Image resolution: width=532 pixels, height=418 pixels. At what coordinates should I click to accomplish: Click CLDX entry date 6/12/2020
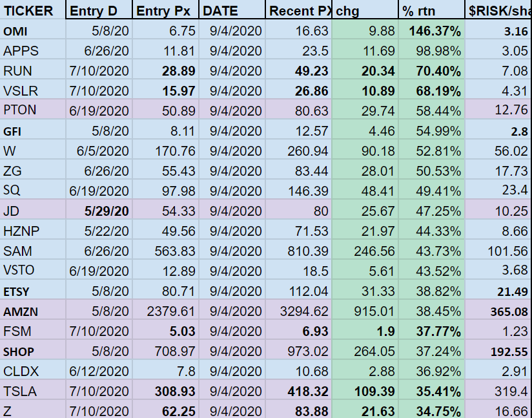point(99,370)
